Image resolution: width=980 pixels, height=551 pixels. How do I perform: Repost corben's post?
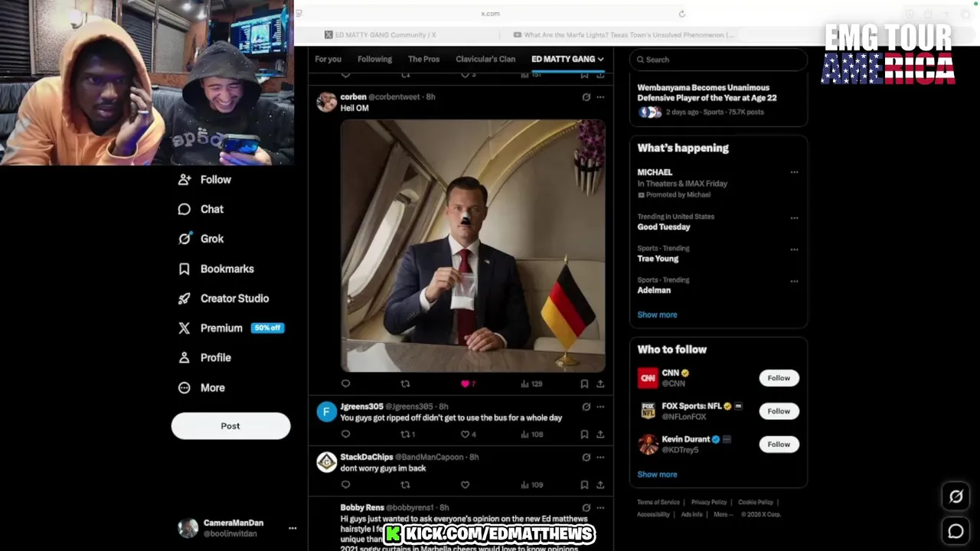click(x=405, y=383)
